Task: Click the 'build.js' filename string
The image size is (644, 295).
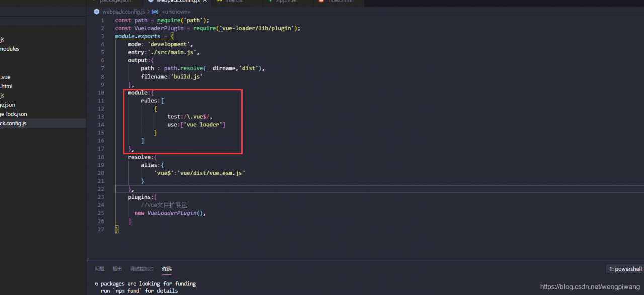Action: coord(187,77)
